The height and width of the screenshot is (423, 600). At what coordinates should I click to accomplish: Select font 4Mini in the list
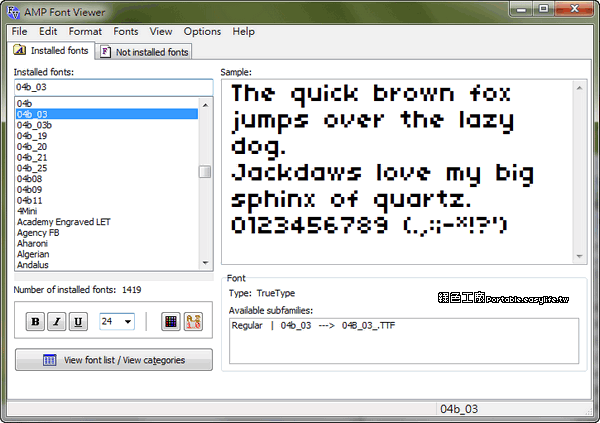pyautogui.click(x=107, y=211)
